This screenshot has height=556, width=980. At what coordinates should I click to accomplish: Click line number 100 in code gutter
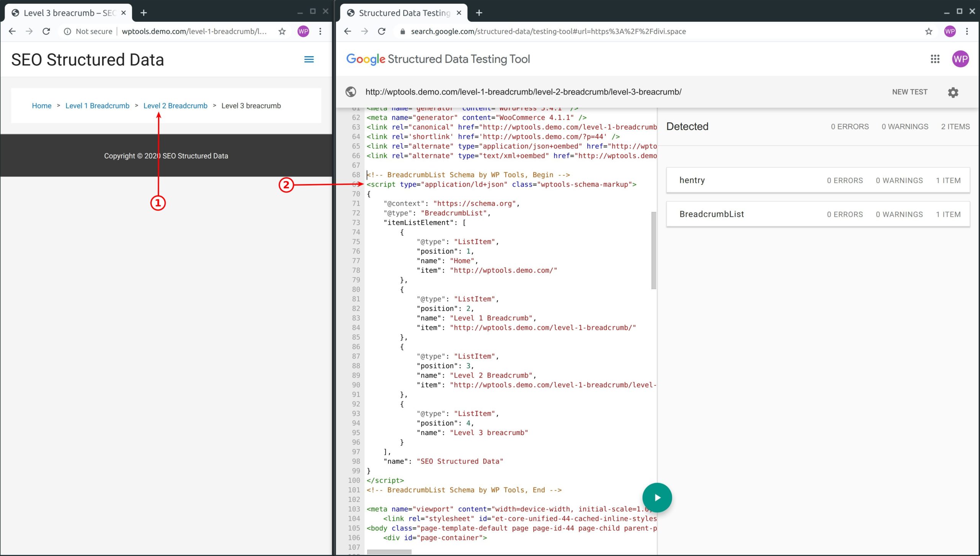click(x=354, y=481)
